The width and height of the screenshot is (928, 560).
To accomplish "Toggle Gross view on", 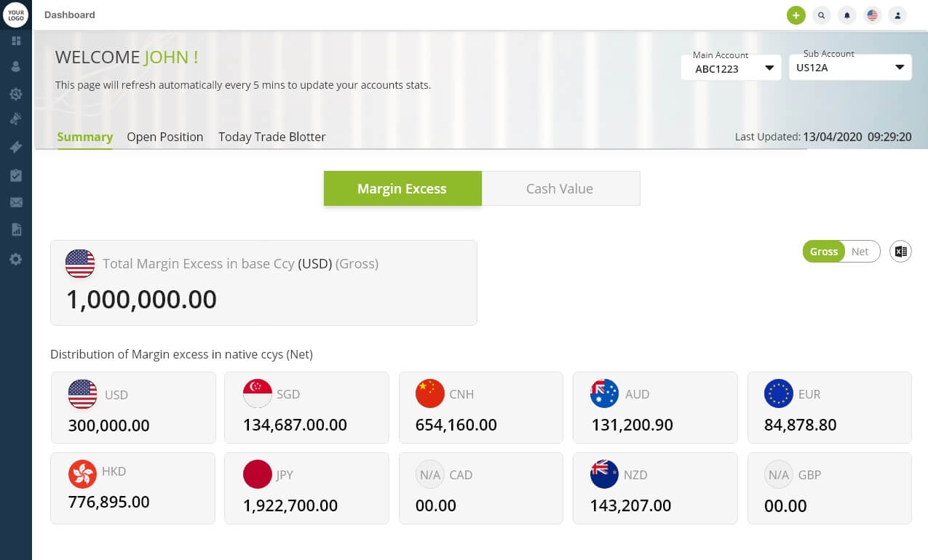I will 823,251.
